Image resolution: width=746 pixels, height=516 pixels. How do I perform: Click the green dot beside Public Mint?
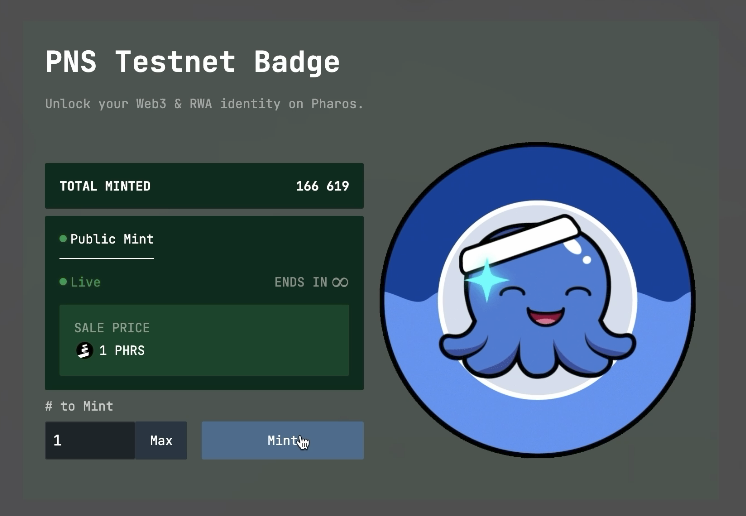point(63,239)
